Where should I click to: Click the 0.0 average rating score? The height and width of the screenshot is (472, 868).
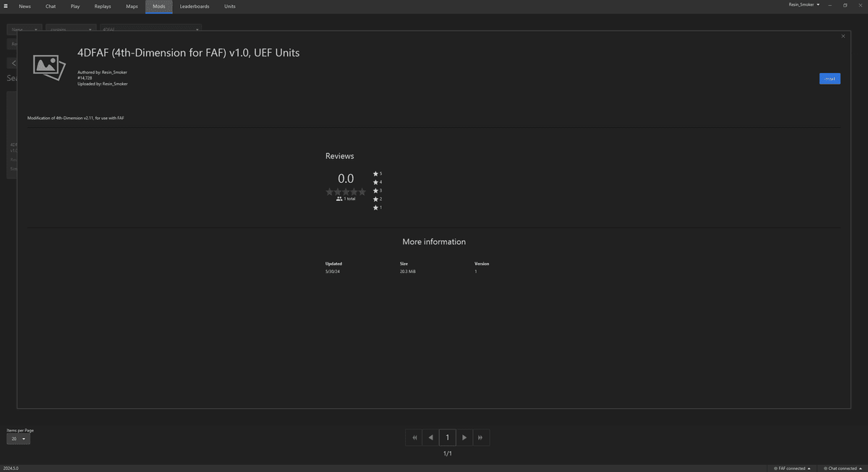click(346, 179)
